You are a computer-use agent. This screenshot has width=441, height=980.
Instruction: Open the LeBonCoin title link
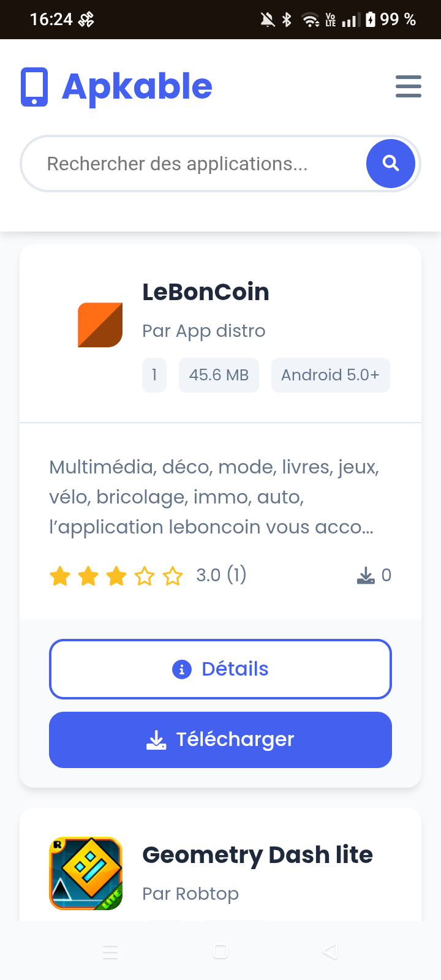206,292
